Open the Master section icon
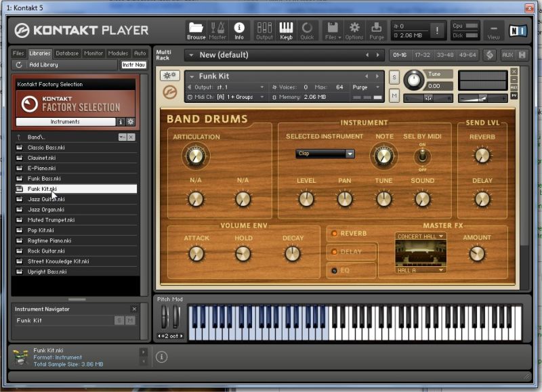 coord(217,30)
